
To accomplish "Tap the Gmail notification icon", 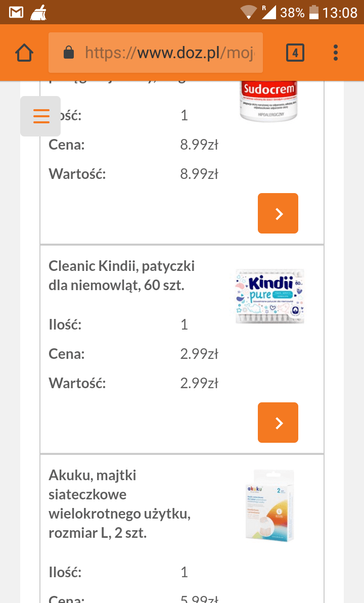I will pyautogui.click(x=16, y=12).
